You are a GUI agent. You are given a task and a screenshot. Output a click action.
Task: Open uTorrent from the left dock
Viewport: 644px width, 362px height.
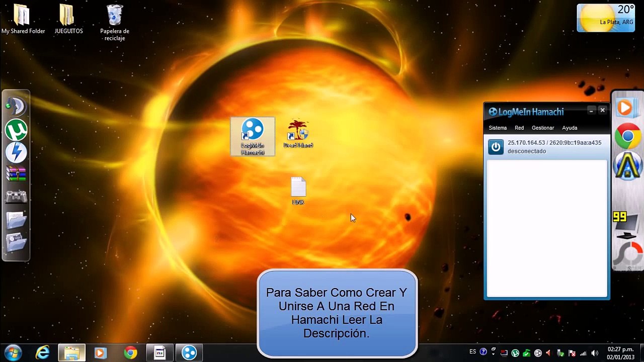pos(16,130)
